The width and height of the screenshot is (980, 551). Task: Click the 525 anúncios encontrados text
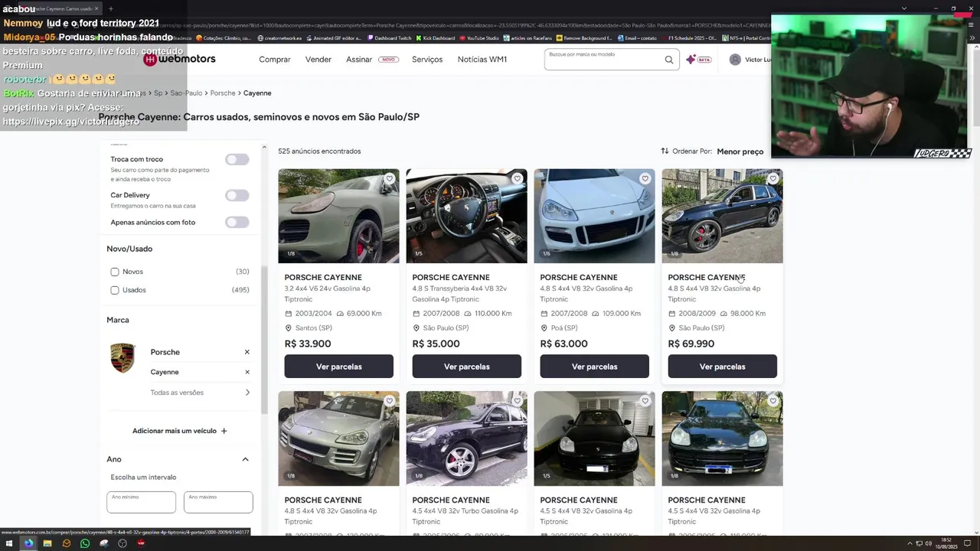pyautogui.click(x=319, y=152)
